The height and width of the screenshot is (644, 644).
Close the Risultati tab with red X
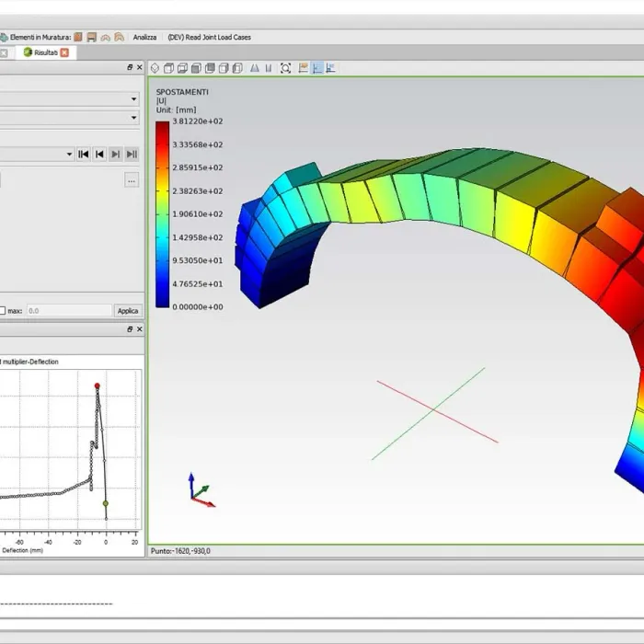[x=64, y=52]
